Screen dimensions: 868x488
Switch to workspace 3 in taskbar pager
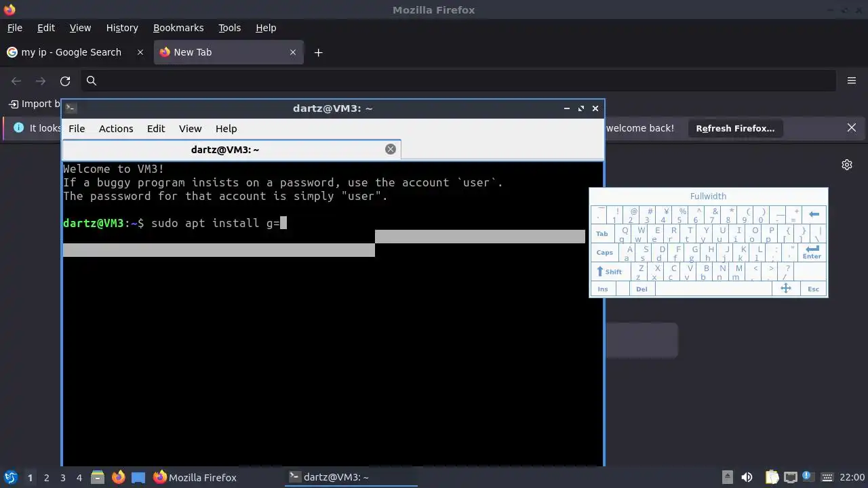62,477
